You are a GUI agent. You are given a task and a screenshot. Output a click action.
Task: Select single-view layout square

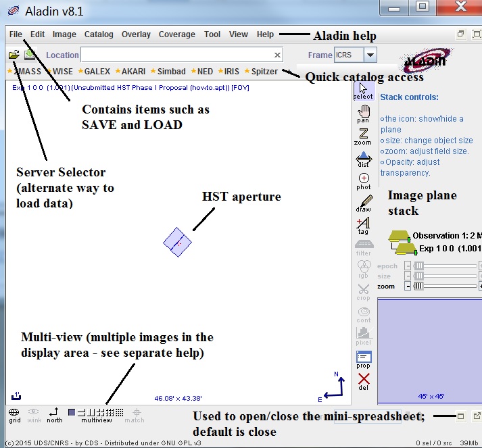[72, 412]
